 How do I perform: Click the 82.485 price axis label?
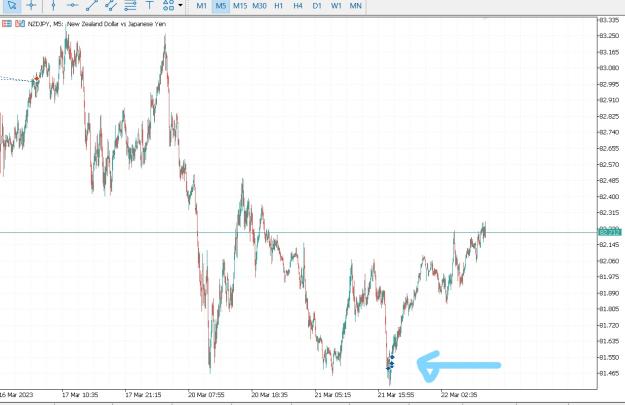coord(609,181)
